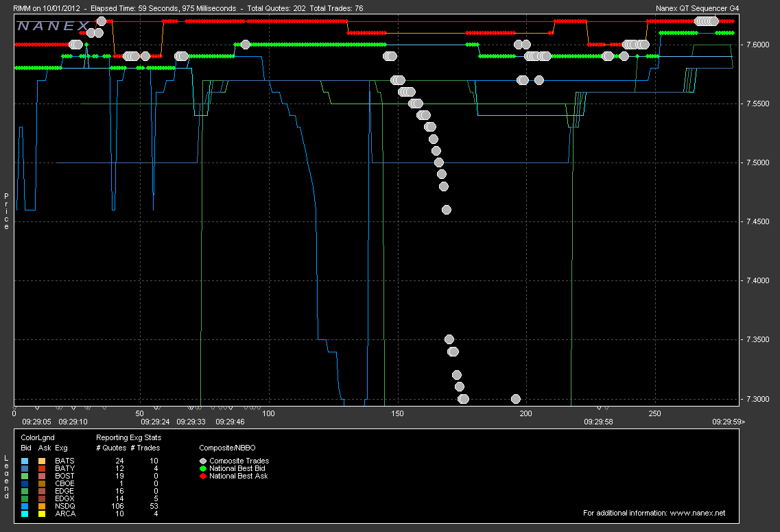Click the EDGE exchange label in legend
This screenshot has width=780, height=532.
coord(64,491)
